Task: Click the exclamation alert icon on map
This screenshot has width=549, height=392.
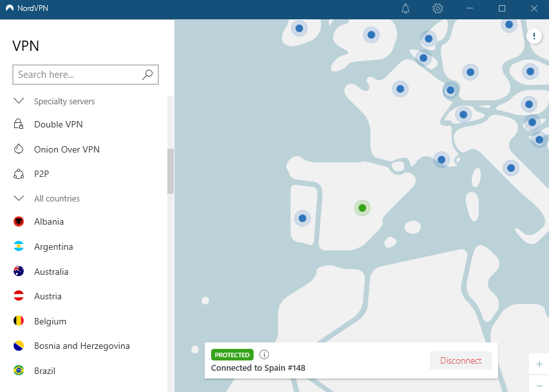Action: [534, 37]
